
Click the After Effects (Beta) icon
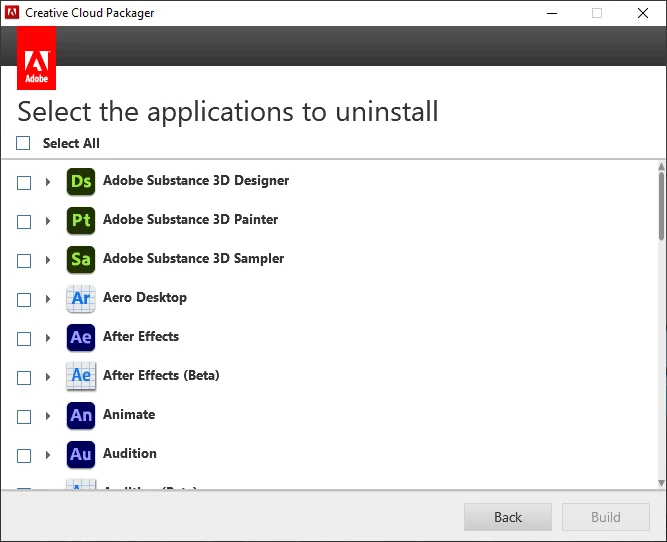point(81,377)
